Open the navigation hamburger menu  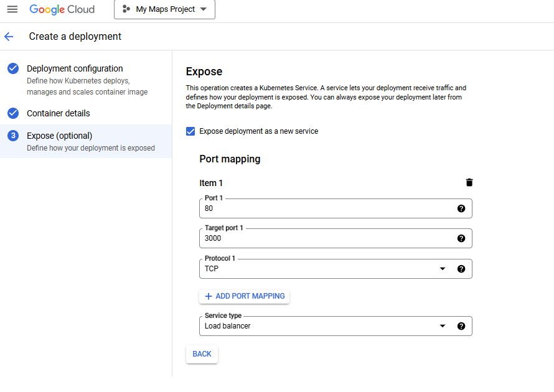[x=12, y=9]
